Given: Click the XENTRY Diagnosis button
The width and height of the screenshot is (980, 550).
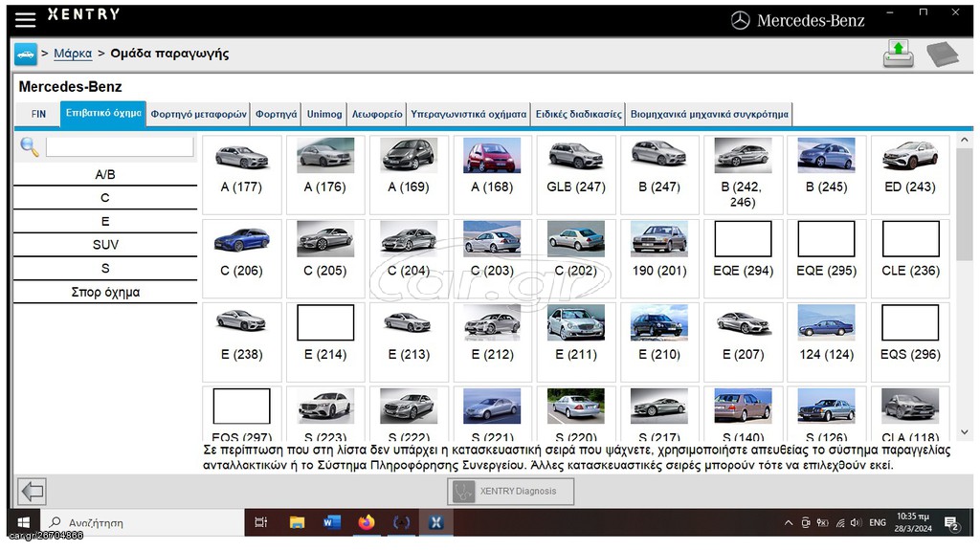Looking at the screenshot, I should coord(511,492).
